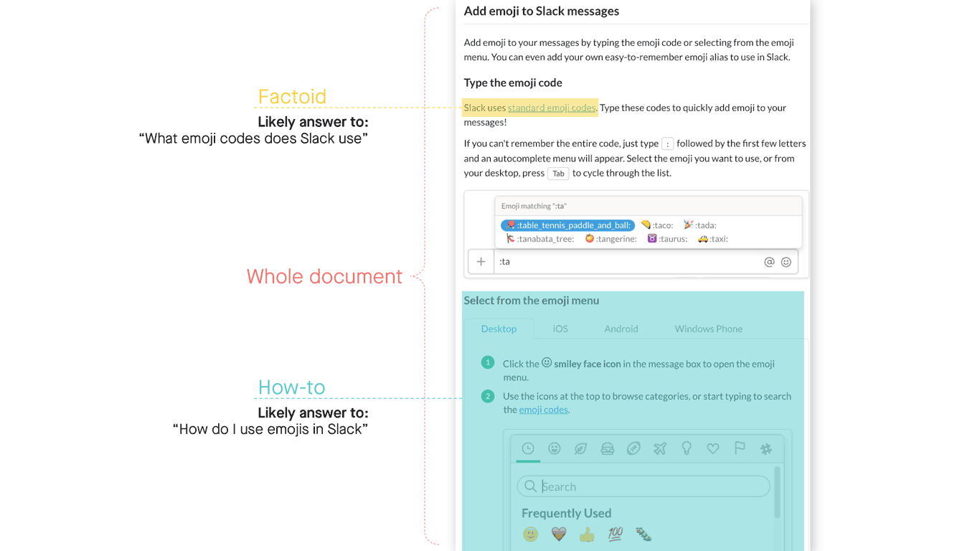Open the Frequently Used clock category
This screenshot has height=551, width=980.
529,448
